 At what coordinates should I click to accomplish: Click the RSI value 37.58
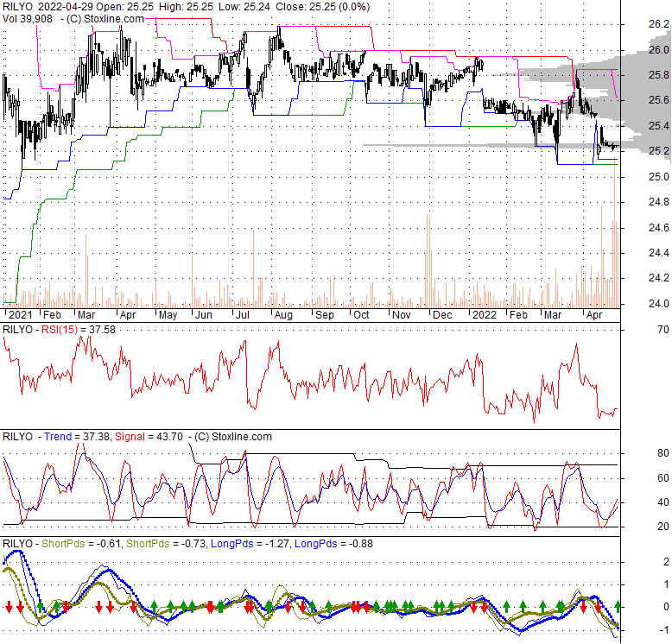(x=103, y=330)
